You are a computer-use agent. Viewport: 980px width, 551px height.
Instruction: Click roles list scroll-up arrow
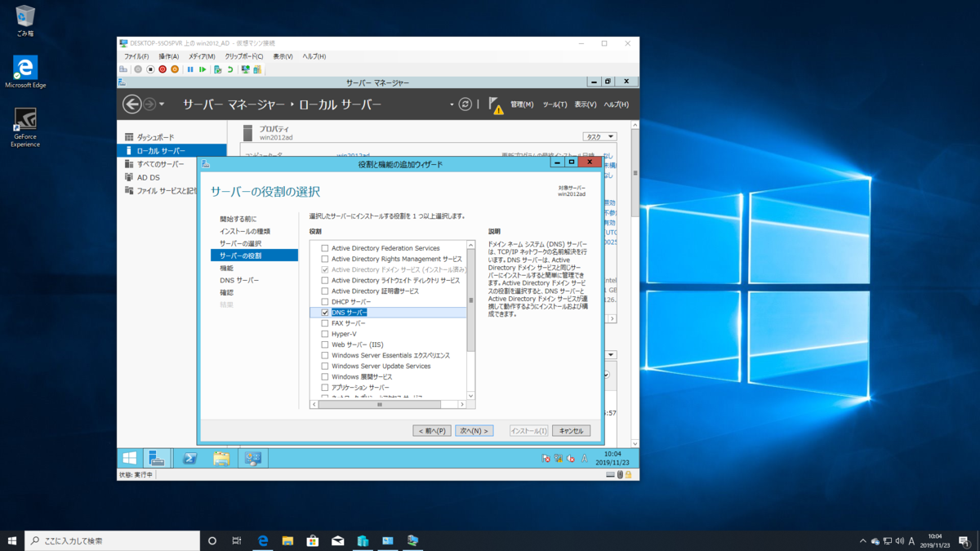[470, 245]
